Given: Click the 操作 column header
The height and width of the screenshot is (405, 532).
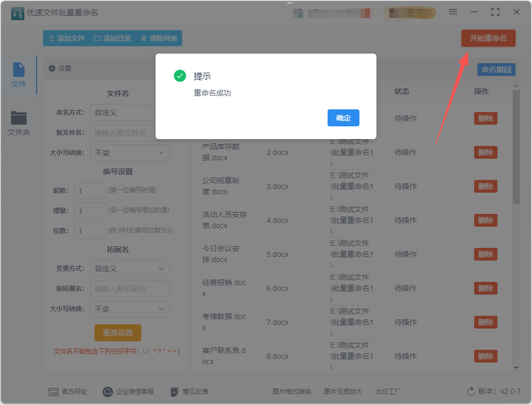Looking at the screenshot, I should 481,91.
